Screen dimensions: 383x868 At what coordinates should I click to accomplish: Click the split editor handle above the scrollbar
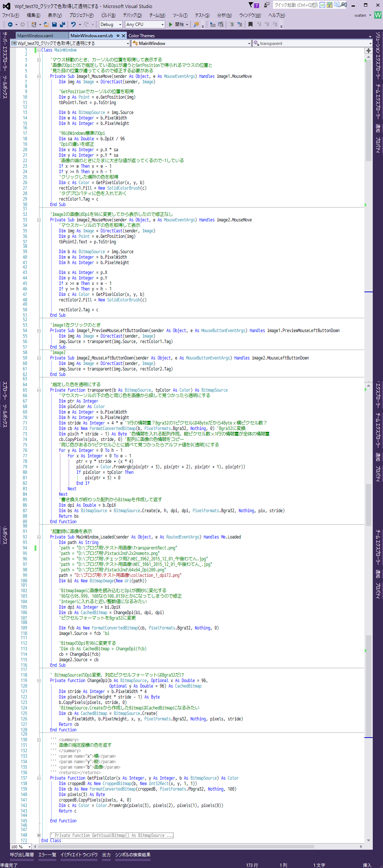[x=368, y=50]
